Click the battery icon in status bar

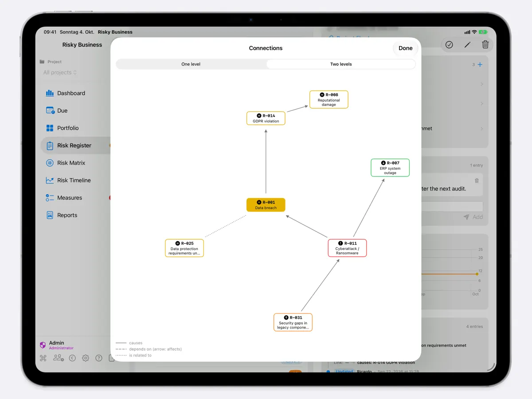tap(483, 32)
